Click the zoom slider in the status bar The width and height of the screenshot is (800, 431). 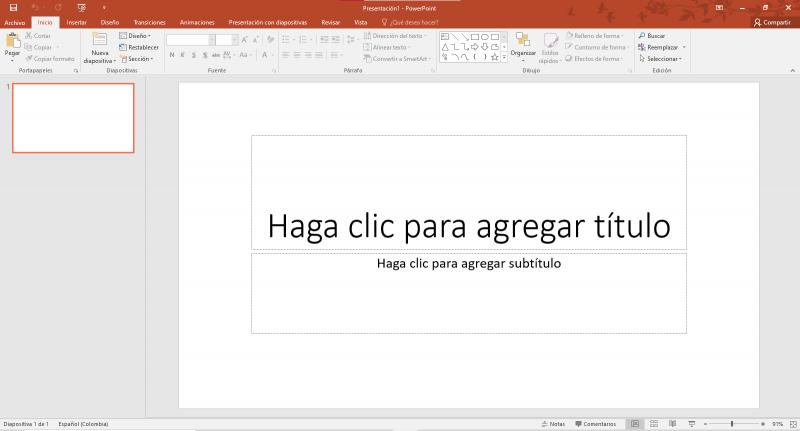[733, 424]
